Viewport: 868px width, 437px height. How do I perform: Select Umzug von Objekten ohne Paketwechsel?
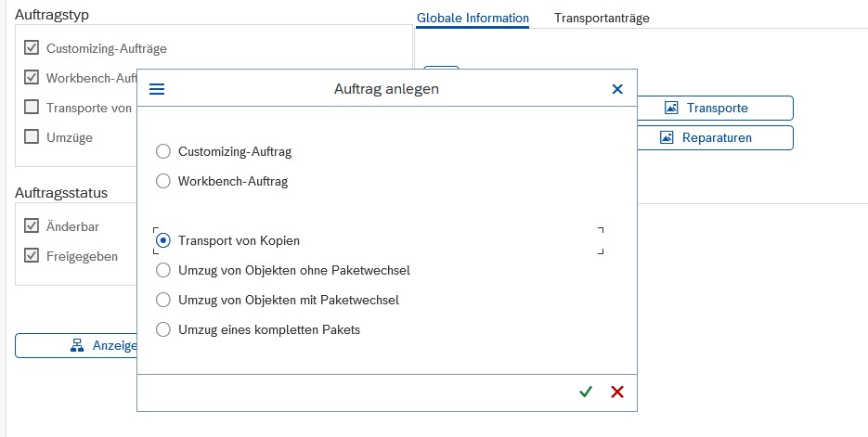coord(163,270)
